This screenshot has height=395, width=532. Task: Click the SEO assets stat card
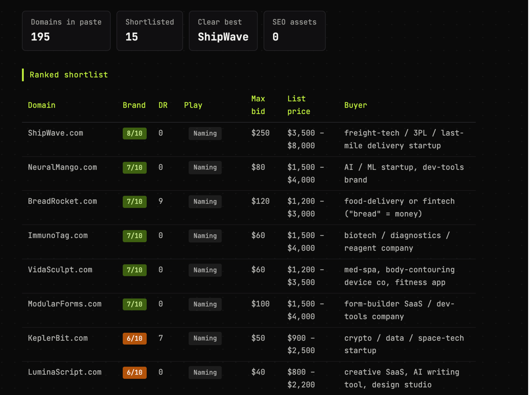(x=294, y=31)
